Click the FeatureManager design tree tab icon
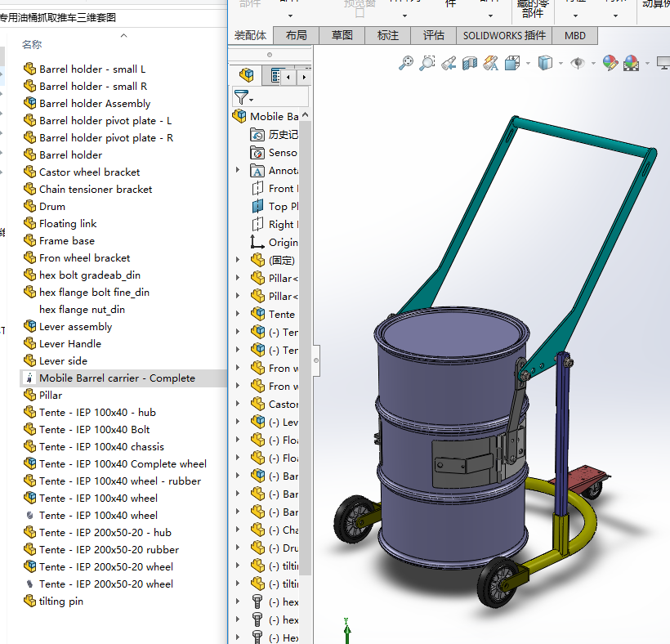 point(246,76)
